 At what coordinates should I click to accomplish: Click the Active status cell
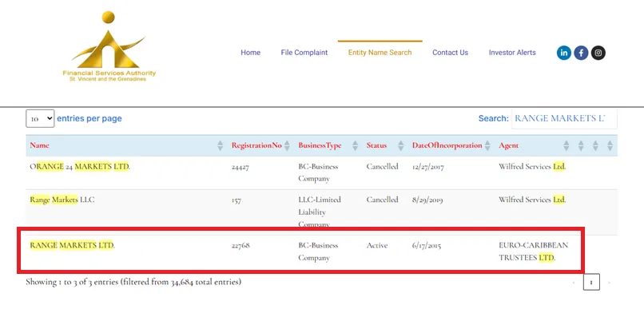coord(377,245)
